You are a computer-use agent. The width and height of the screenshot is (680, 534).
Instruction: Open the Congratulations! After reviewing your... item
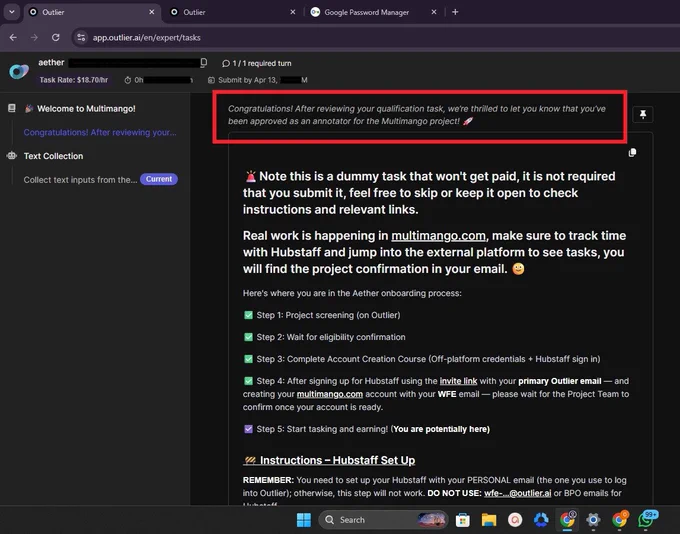[100, 132]
